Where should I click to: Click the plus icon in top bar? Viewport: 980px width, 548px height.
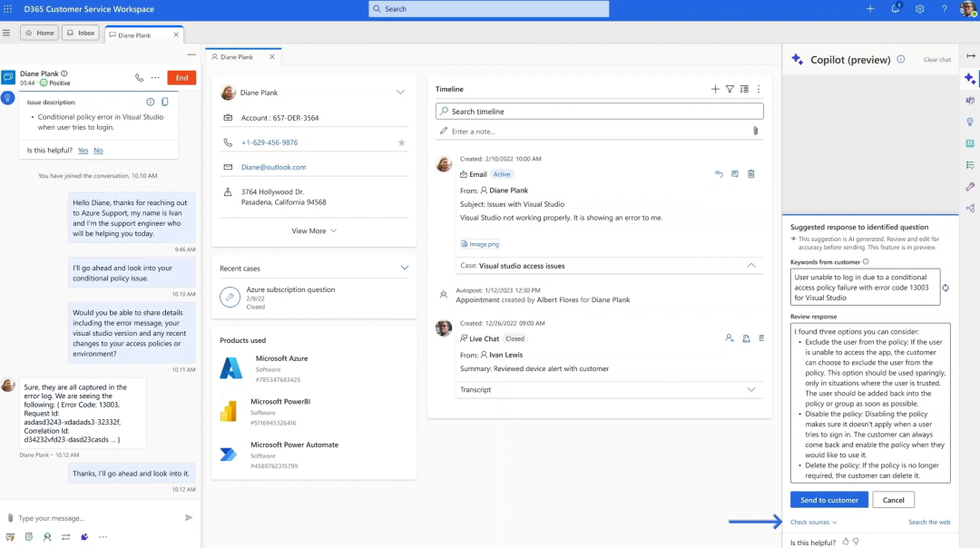pos(870,9)
